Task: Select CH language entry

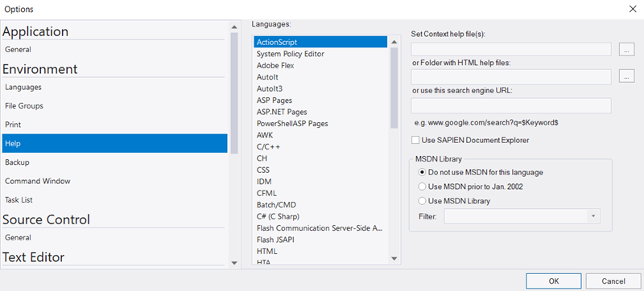Action: (320, 158)
